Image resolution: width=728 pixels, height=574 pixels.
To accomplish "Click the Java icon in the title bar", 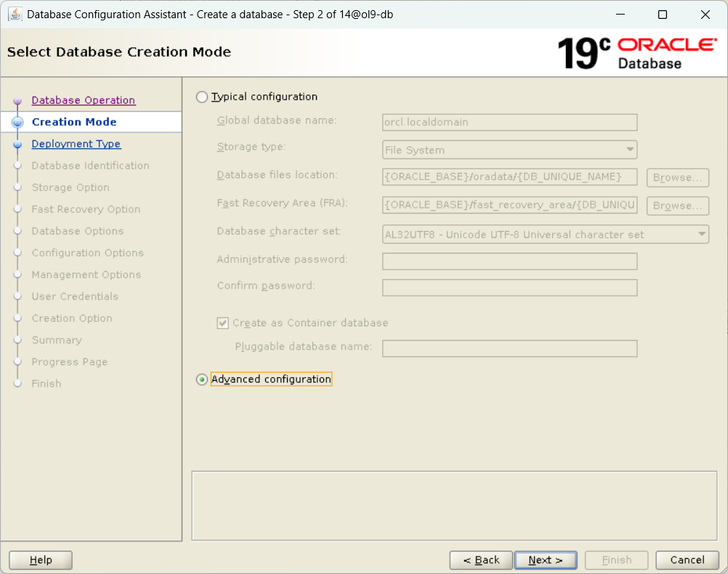I will (15, 15).
